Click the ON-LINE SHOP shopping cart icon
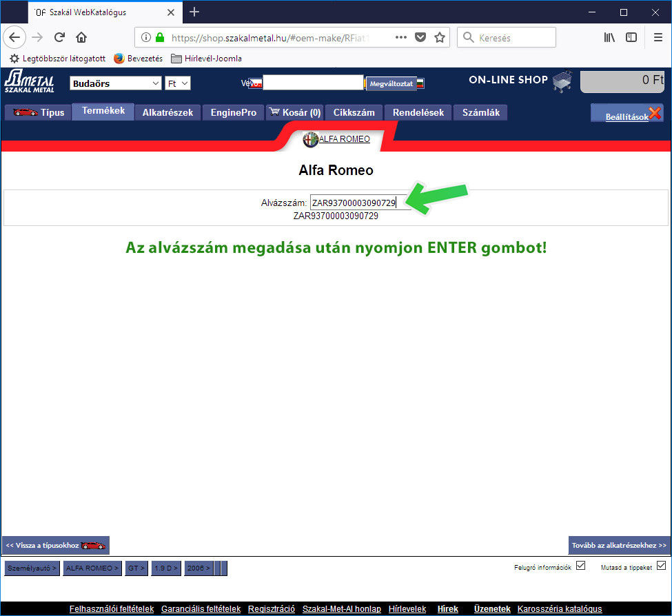This screenshot has width=672, height=616. click(x=562, y=81)
